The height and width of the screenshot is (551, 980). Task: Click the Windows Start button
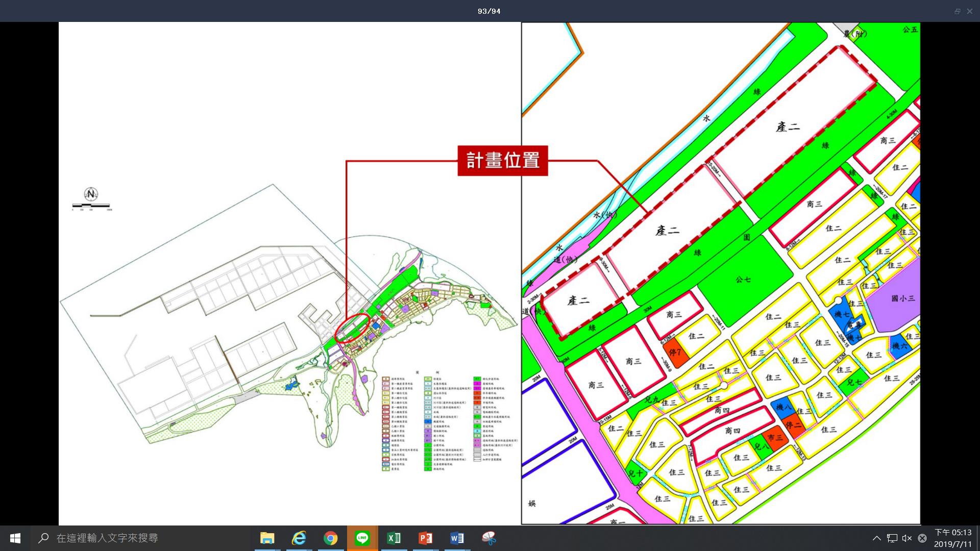(15, 538)
